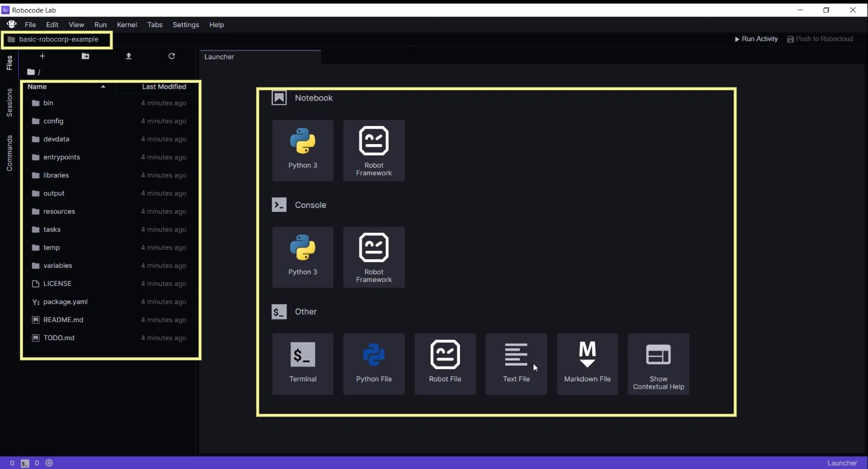Open the Sessions sidebar panel
The width and height of the screenshot is (868, 469).
(9, 103)
